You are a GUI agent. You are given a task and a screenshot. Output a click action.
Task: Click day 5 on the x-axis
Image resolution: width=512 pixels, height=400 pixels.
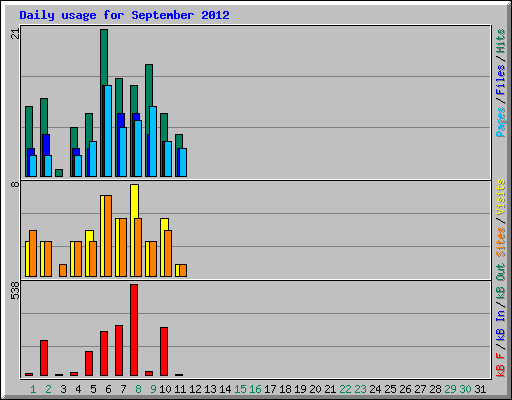tap(93, 389)
